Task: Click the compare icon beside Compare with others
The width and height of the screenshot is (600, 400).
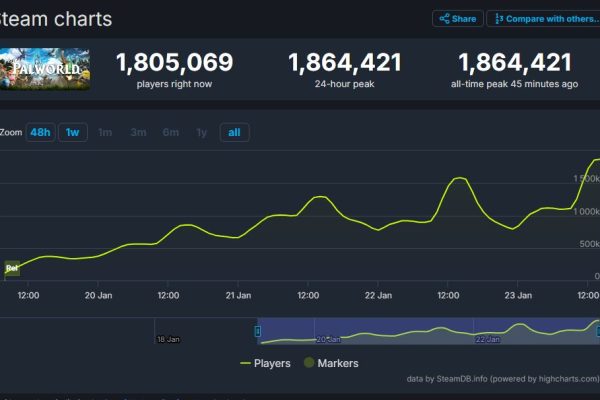Action: (499, 19)
